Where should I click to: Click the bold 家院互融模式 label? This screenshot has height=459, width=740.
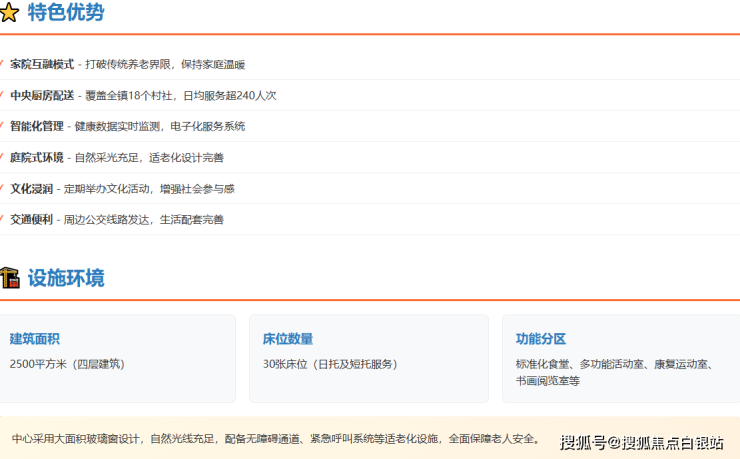coord(42,64)
